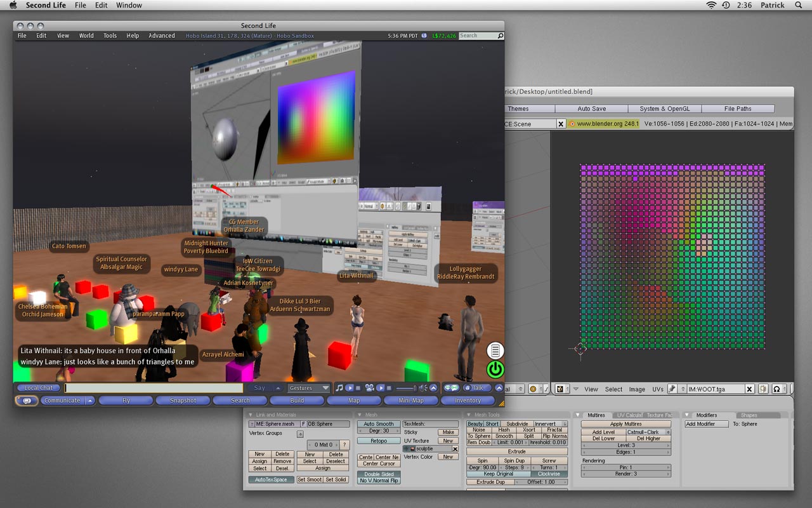The image size is (812, 508).
Task: Open the Innervert subdivide dropdown
Action: (x=550, y=424)
